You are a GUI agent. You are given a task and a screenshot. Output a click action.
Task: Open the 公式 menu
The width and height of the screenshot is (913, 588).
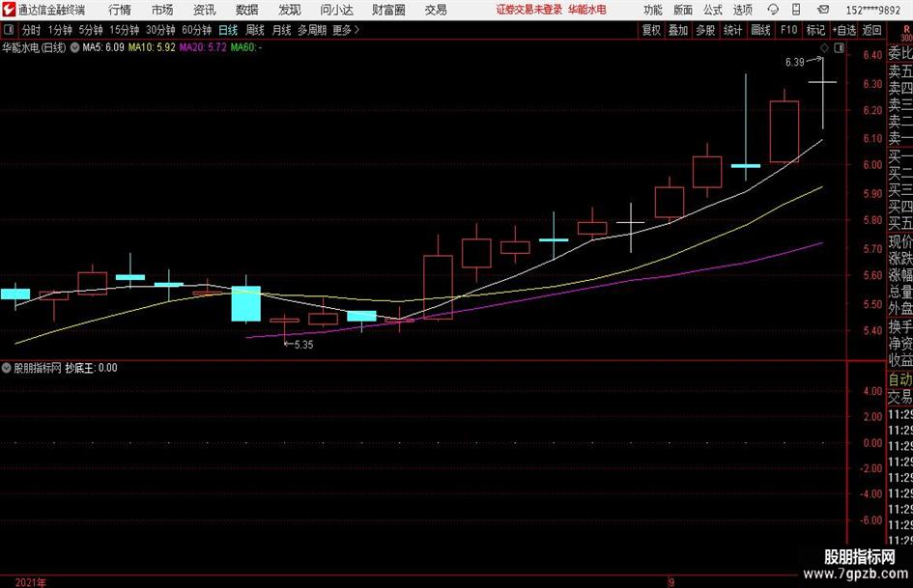coord(713,10)
